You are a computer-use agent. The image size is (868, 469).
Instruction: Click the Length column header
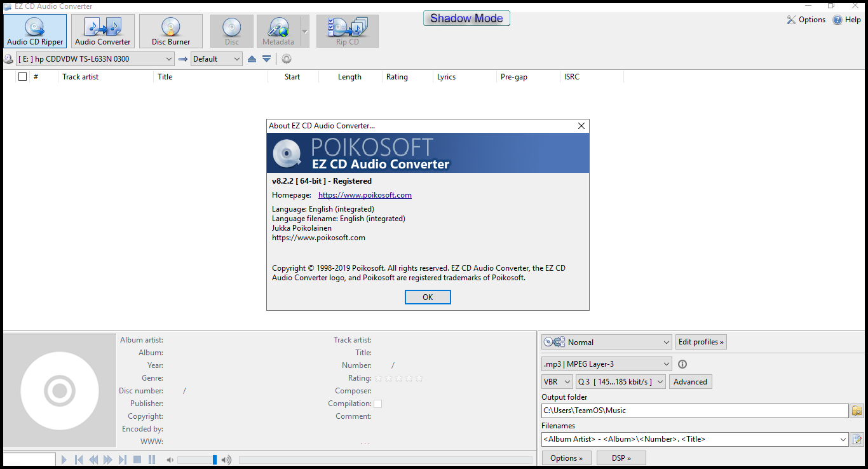tap(350, 77)
